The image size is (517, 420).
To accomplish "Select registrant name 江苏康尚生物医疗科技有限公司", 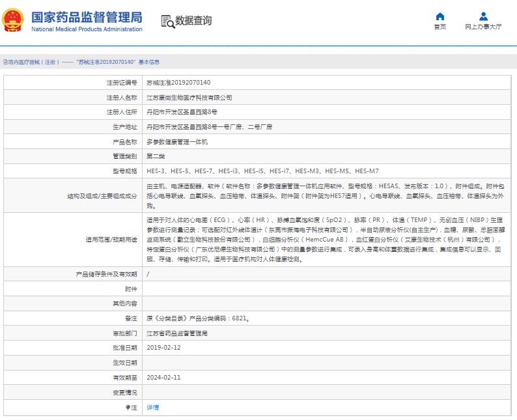I will (x=189, y=98).
